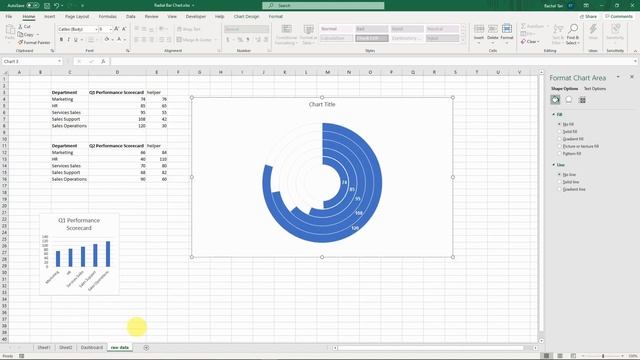Collapse the Fill section
The height and width of the screenshot is (360, 640).
[x=554, y=115]
